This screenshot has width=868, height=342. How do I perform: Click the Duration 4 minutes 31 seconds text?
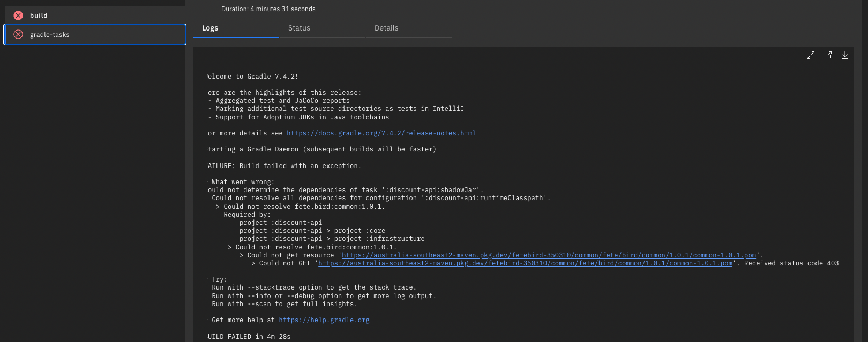(x=268, y=9)
